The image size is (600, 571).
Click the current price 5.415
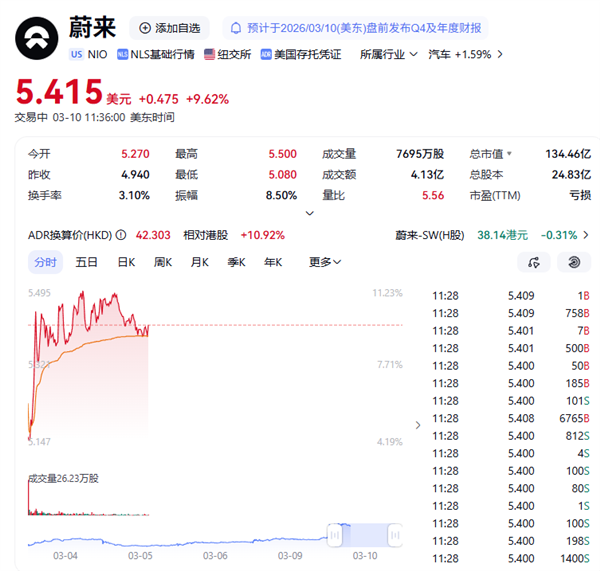[59, 92]
